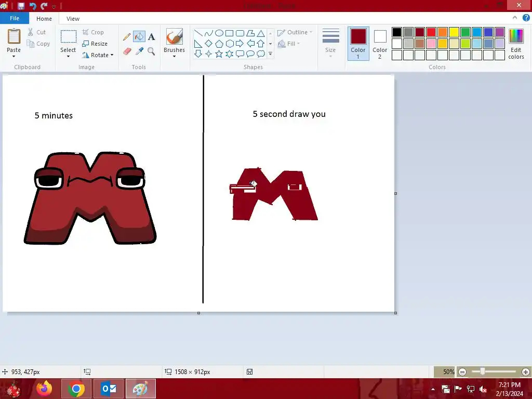Click the Copy button
532x399 pixels.
point(38,44)
